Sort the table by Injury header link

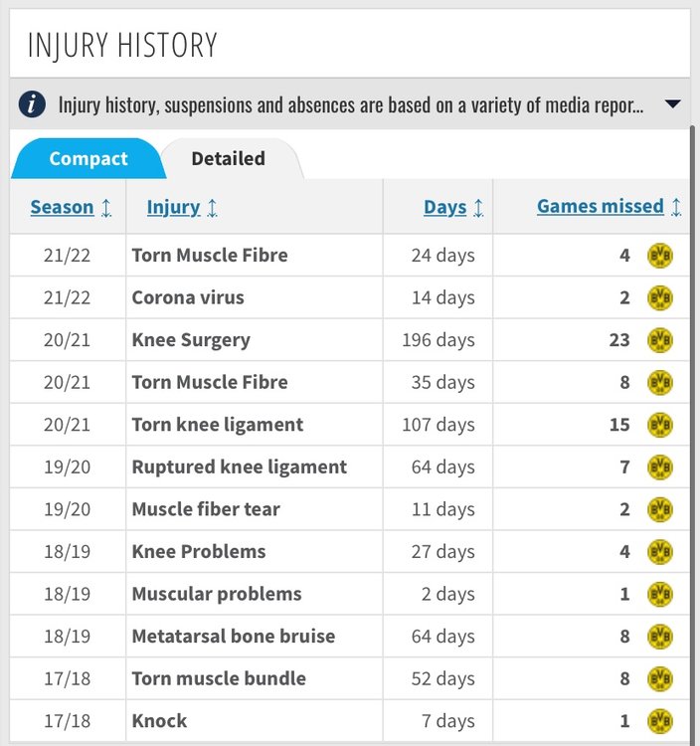(x=173, y=208)
